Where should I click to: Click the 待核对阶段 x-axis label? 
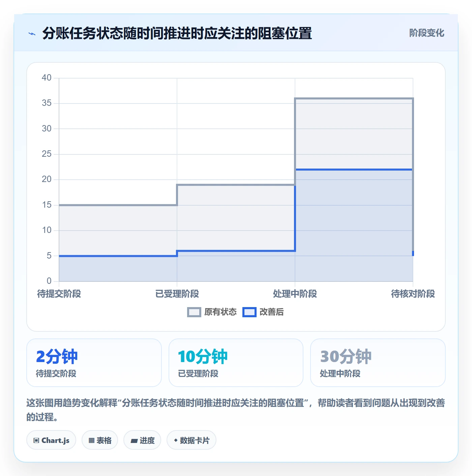(x=413, y=294)
